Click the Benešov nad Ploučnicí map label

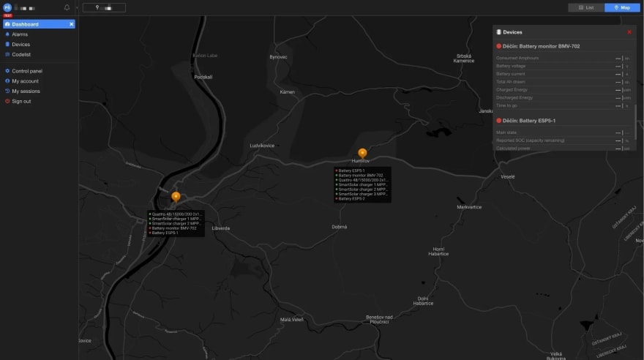(x=379, y=319)
